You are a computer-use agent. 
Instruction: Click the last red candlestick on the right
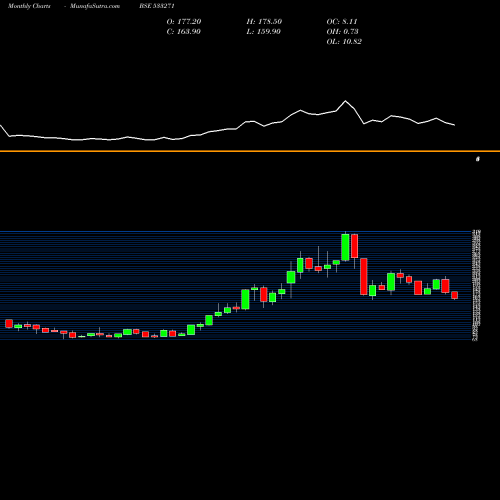pyautogui.click(x=454, y=295)
